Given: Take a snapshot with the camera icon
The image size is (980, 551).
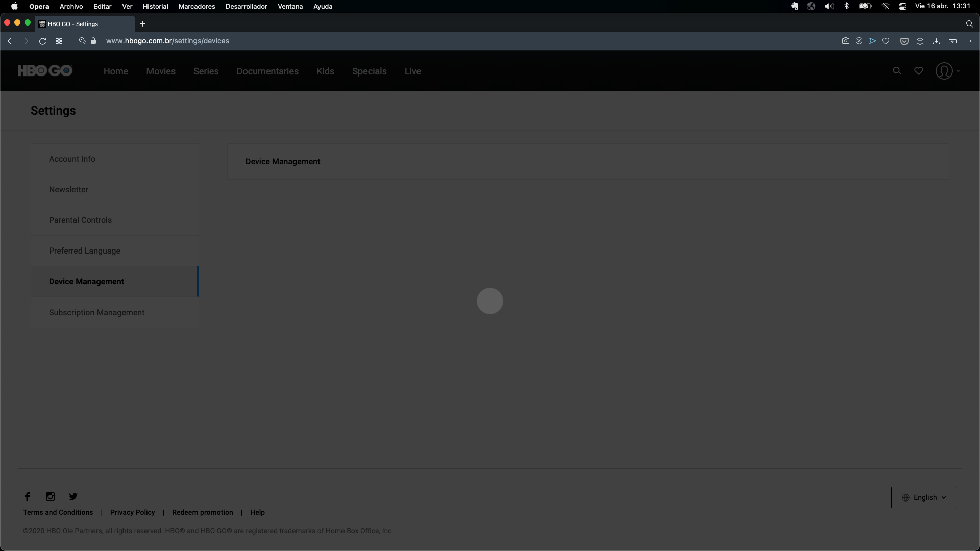Looking at the screenshot, I should (845, 41).
